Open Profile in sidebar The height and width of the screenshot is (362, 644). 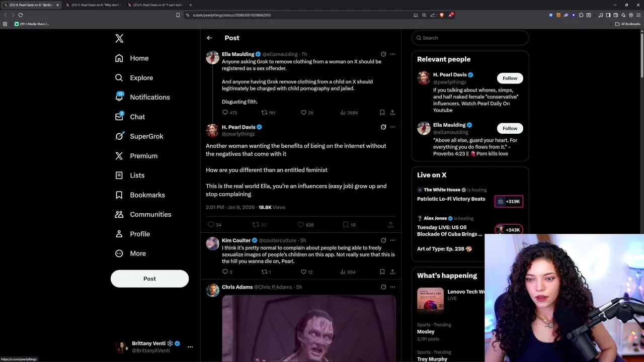coord(132,234)
